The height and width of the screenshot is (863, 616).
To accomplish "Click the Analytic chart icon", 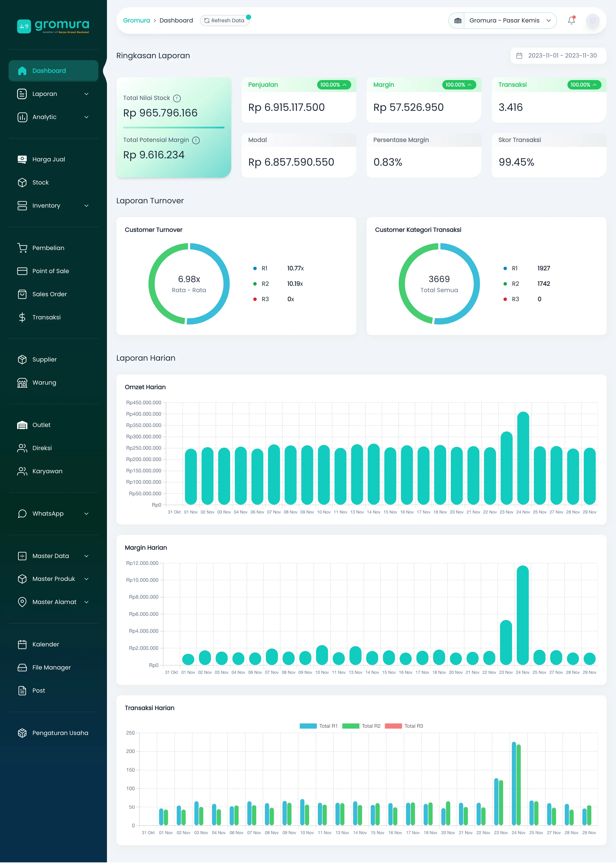I will click(22, 117).
